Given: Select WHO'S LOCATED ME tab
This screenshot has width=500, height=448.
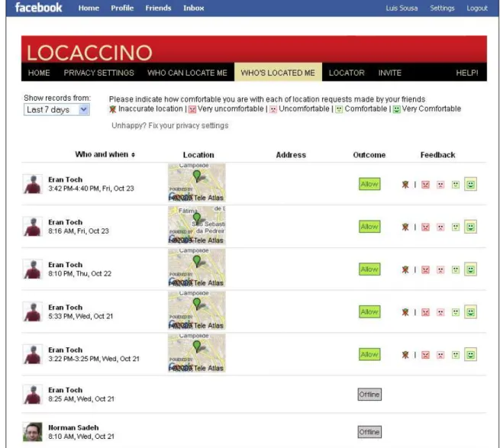Looking at the screenshot, I should pyautogui.click(x=278, y=73).
